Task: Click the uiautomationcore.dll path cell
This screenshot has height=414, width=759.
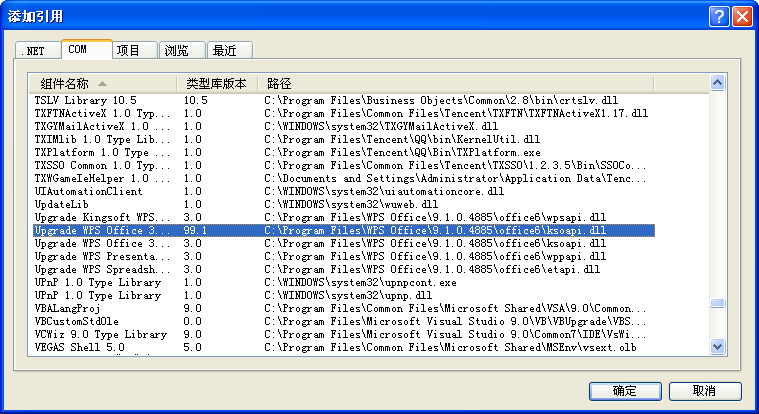Action: (x=384, y=192)
